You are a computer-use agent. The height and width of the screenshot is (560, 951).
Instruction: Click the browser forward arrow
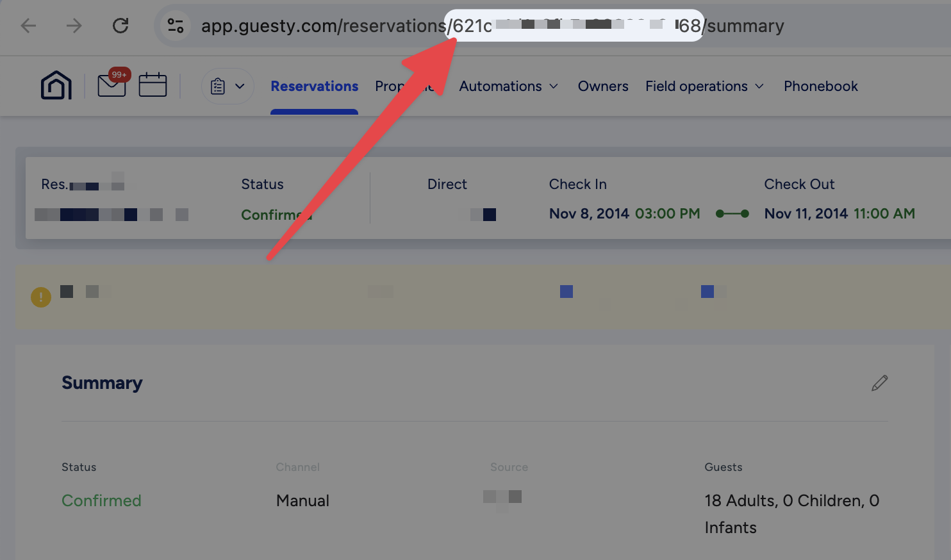click(x=74, y=26)
